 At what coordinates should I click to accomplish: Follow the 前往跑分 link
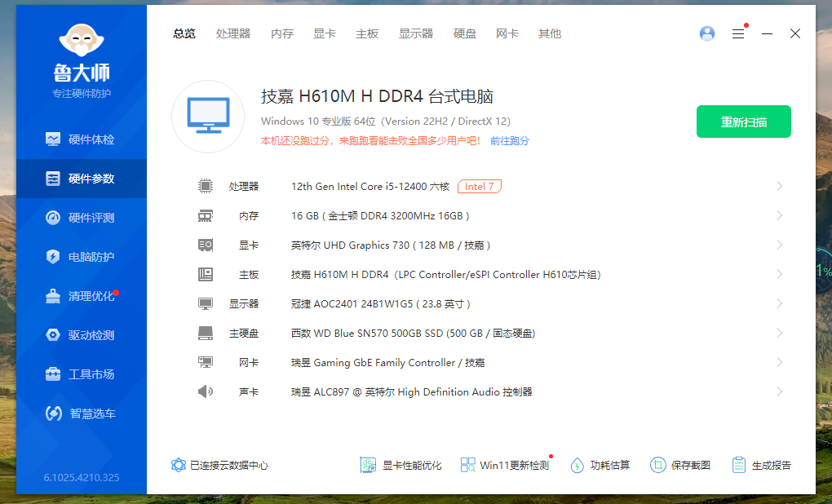(x=509, y=141)
